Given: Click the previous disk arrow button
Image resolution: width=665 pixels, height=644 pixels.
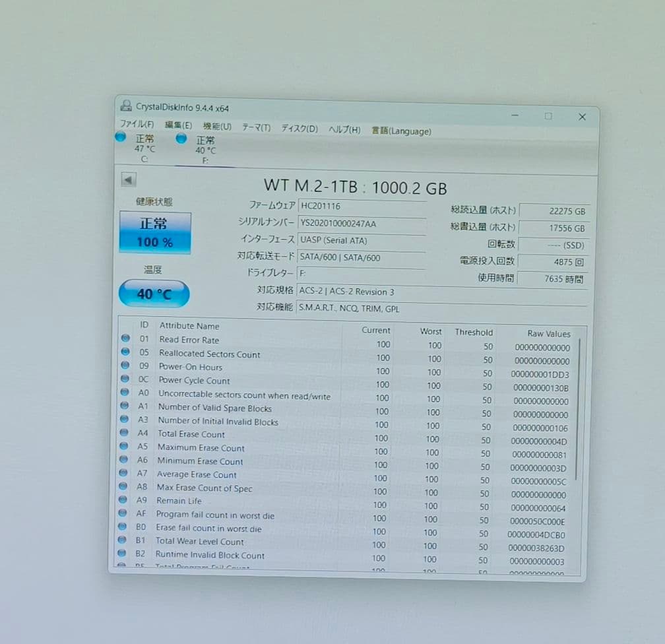Looking at the screenshot, I should pyautogui.click(x=129, y=179).
